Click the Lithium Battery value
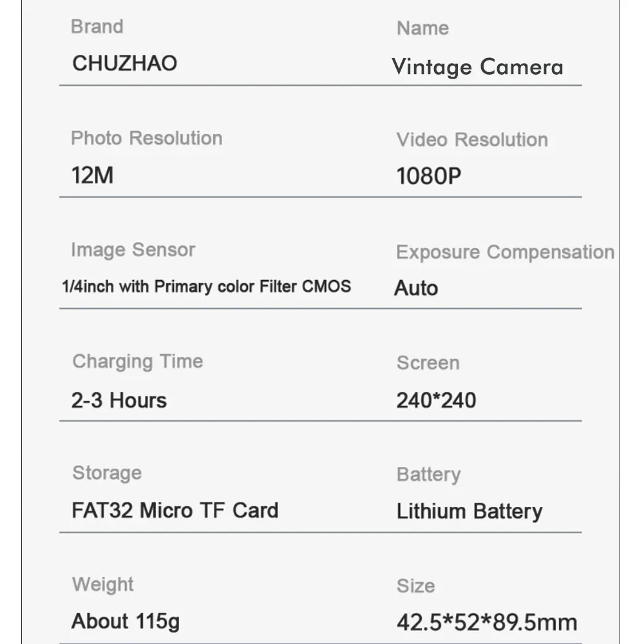This screenshot has height=644, width=644. point(469,511)
